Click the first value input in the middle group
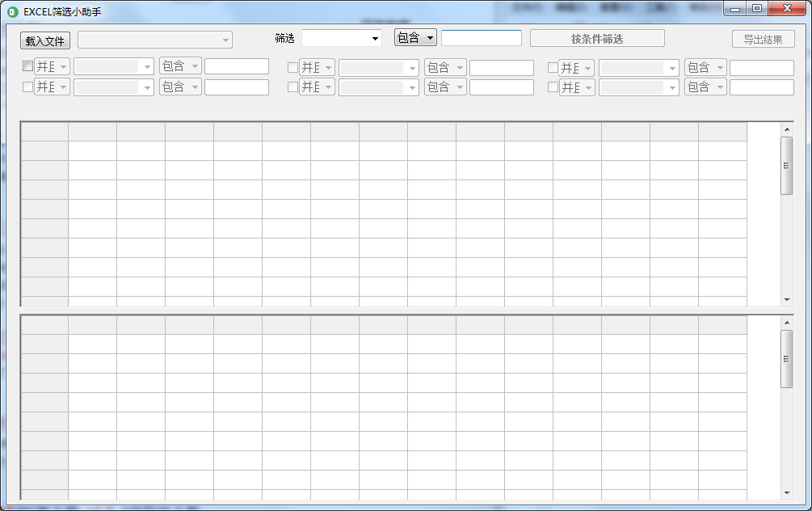Screen dimensions: 812x511 coord(501,68)
